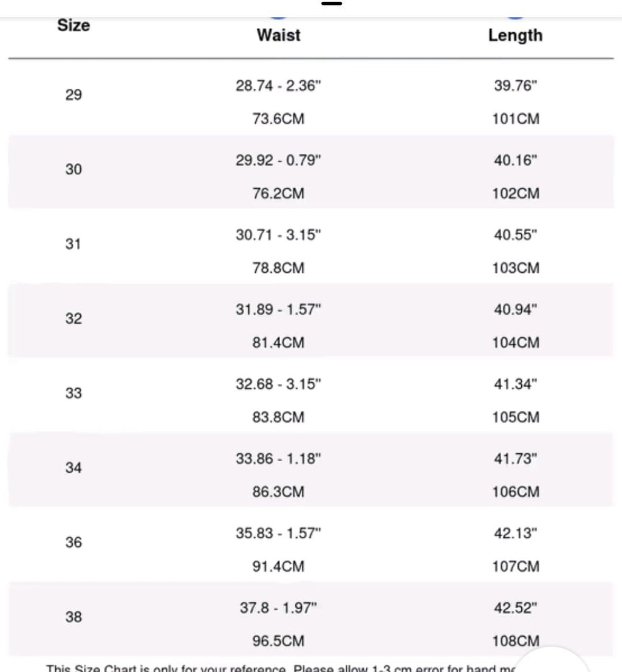Tap the blue icon above Waist

pyautogui.click(x=278, y=18)
